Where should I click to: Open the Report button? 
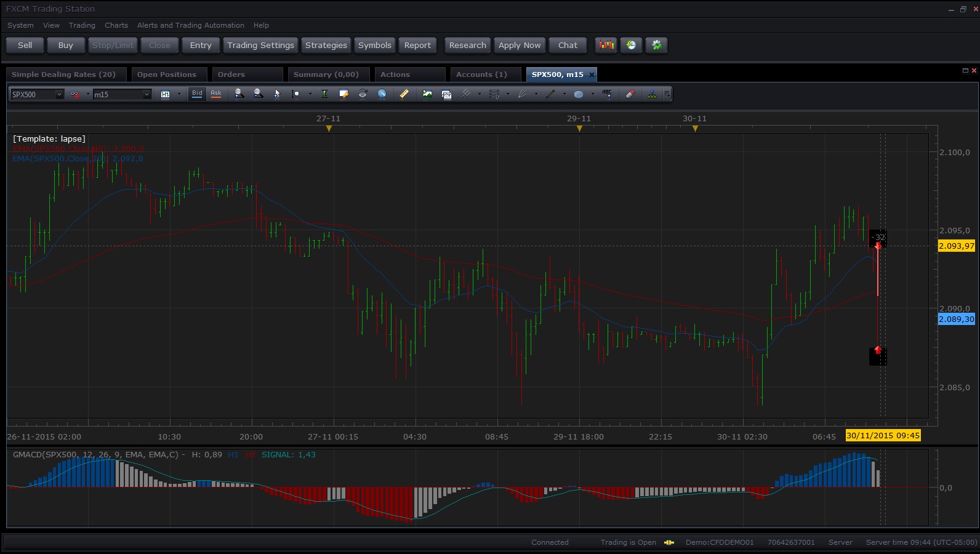click(417, 45)
